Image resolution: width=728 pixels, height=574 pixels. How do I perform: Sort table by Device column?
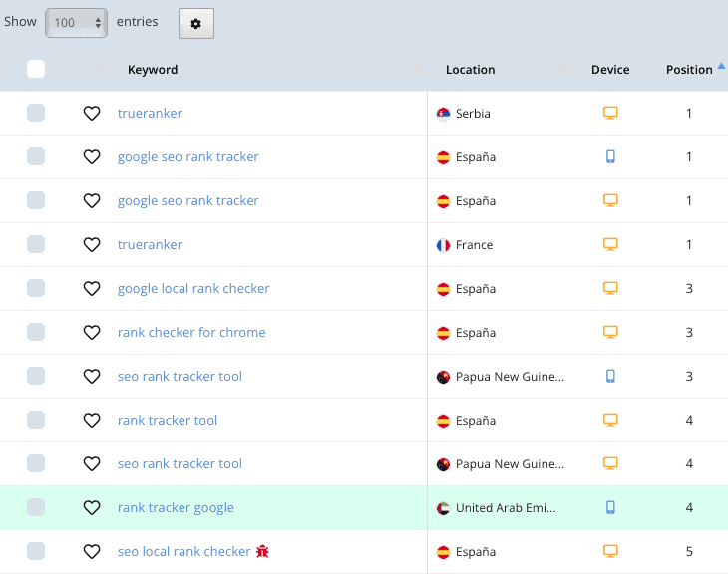pyautogui.click(x=610, y=70)
